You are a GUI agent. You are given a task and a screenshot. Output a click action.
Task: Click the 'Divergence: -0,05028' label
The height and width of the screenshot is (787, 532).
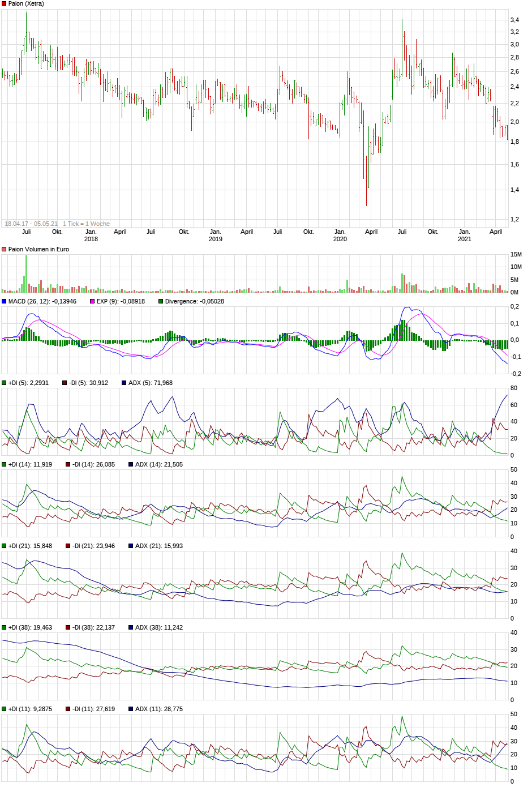tap(195, 302)
